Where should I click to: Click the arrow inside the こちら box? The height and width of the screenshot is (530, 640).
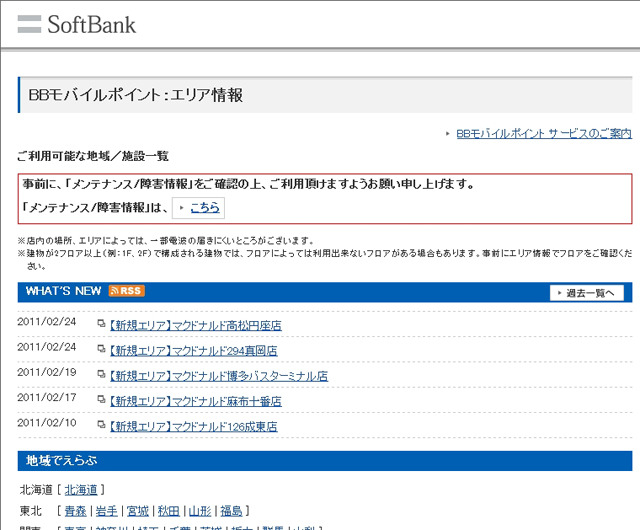[x=182, y=208]
